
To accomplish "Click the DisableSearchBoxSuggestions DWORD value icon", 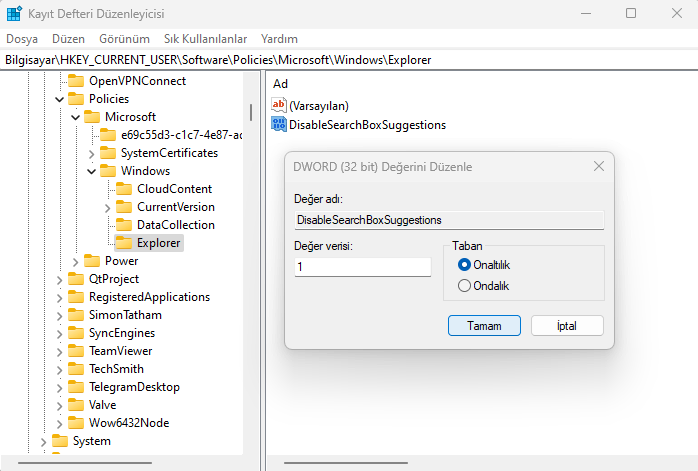I will [279, 125].
